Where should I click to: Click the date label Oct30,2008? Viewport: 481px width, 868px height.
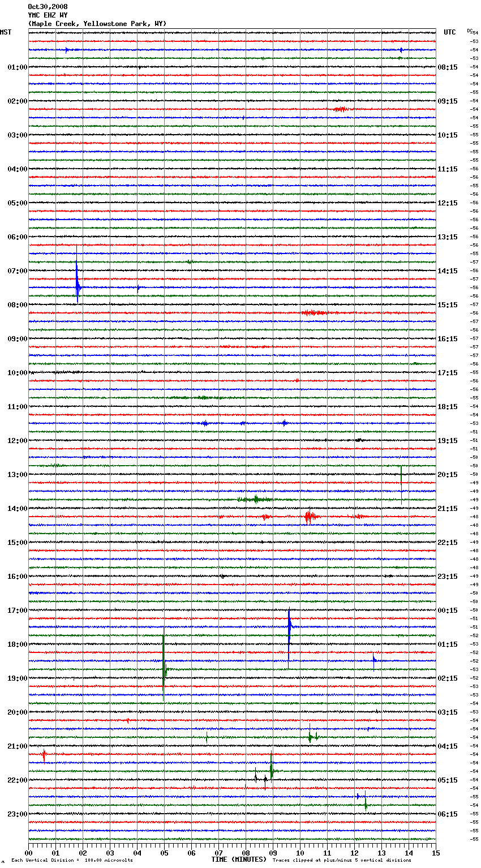click(48, 7)
